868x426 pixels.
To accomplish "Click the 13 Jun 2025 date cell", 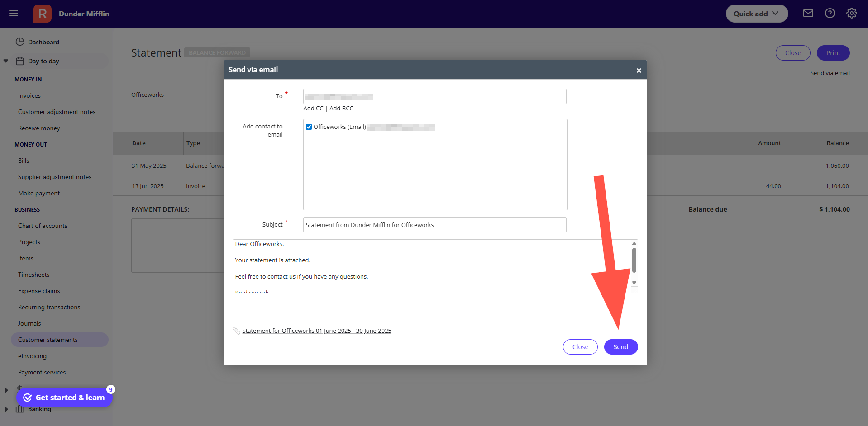I will tap(148, 186).
